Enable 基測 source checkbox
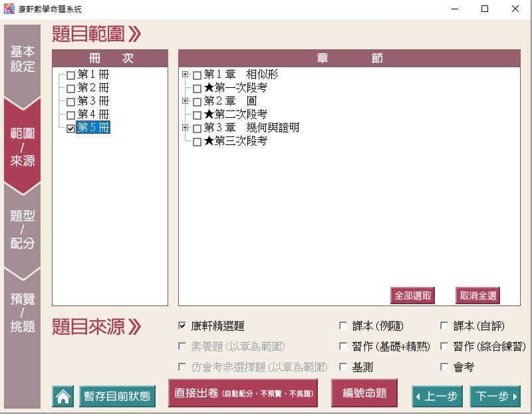532x414 pixels. 343,367
